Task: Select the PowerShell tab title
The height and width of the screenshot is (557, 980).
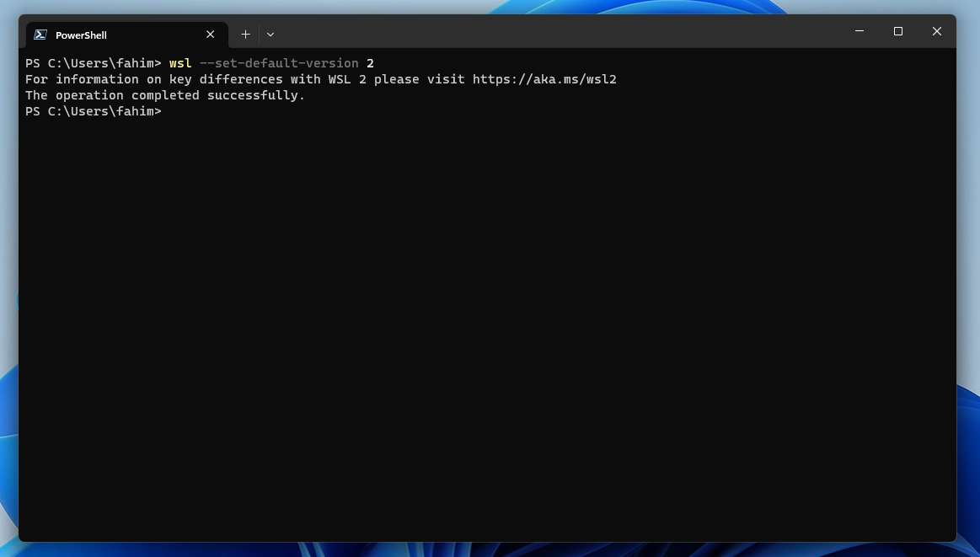Action: (81, 35)
